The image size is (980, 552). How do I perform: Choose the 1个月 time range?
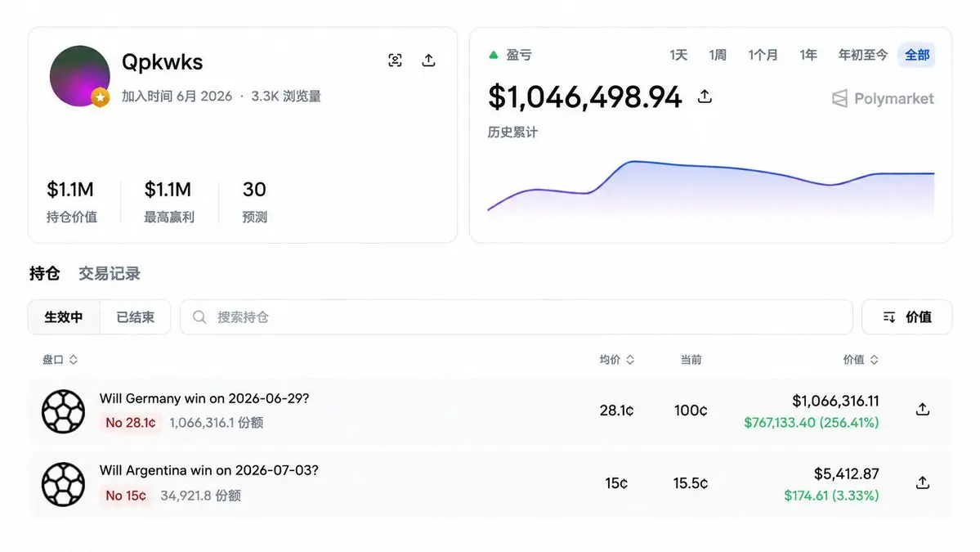click(x=763, y=55)
